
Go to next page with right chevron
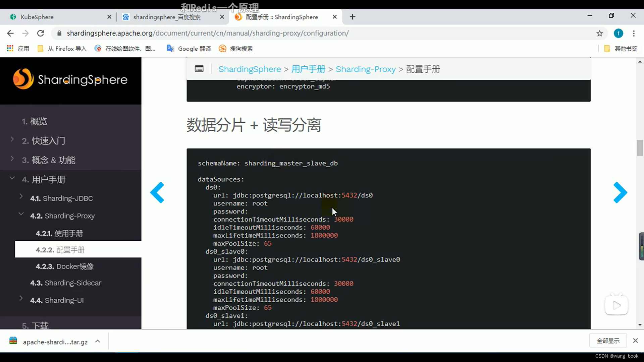(620, 192)
